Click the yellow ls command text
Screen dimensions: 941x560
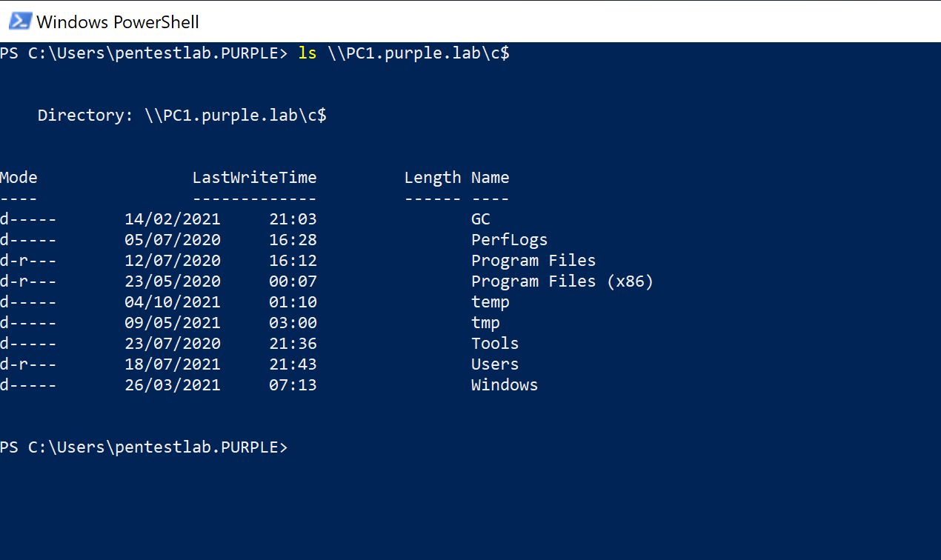click(307, 53)
